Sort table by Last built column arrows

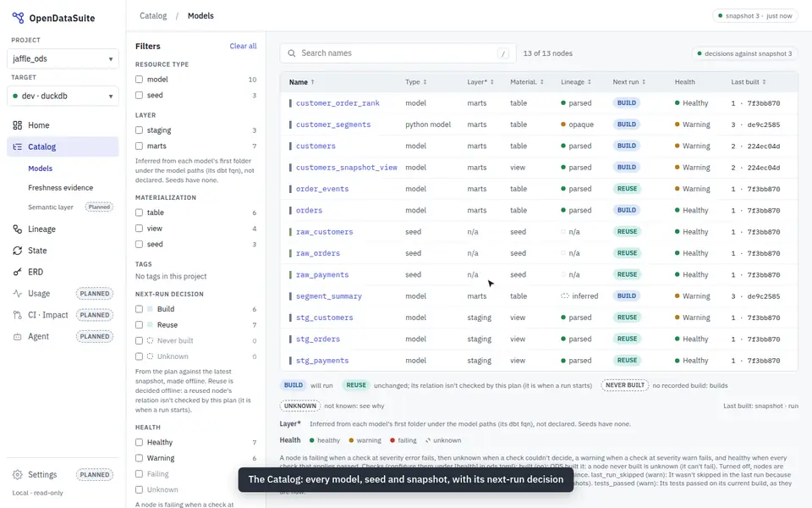click(764, 82)
